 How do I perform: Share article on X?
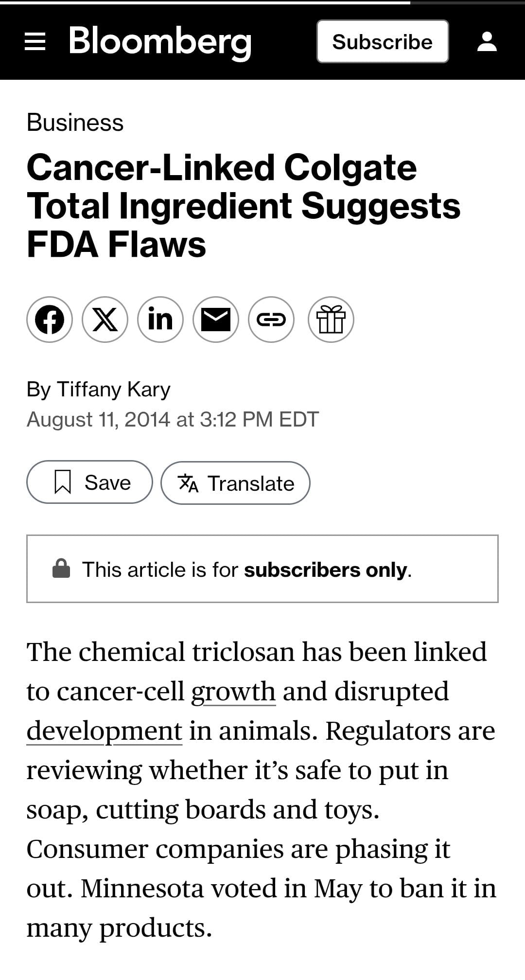pyautogui.click(x=105, y=320)
